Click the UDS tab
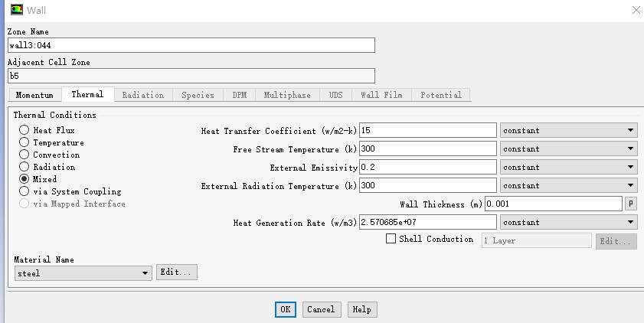This screenshot has width=644, height=323. (x=335, y=95)
